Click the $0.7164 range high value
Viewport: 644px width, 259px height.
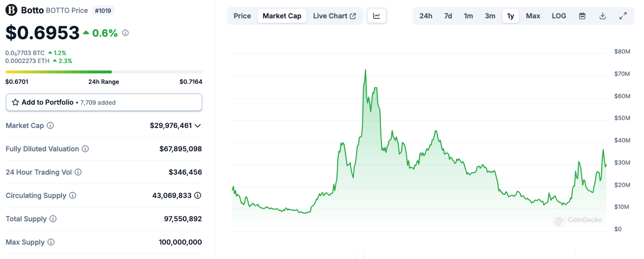tap(191, 82)
